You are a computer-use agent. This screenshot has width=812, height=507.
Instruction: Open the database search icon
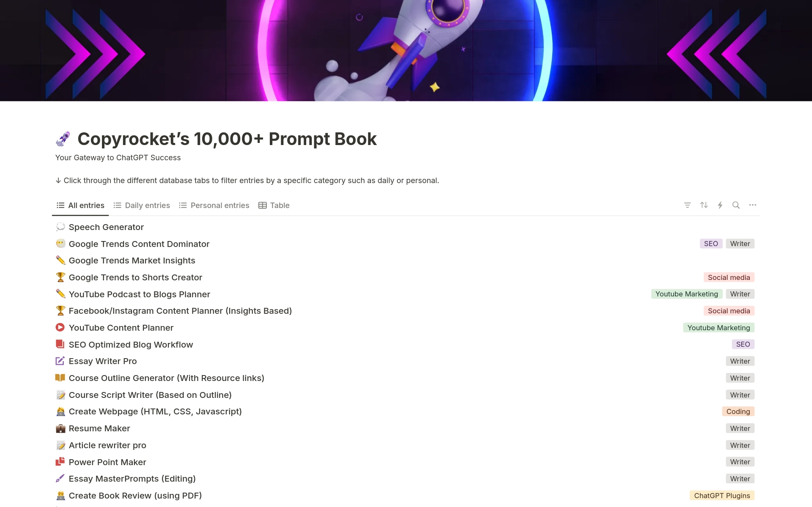click(x=736, y=205)
